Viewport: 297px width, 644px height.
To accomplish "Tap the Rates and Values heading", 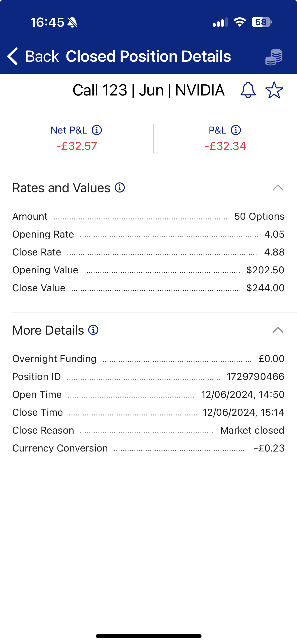I will coord(61,188).
